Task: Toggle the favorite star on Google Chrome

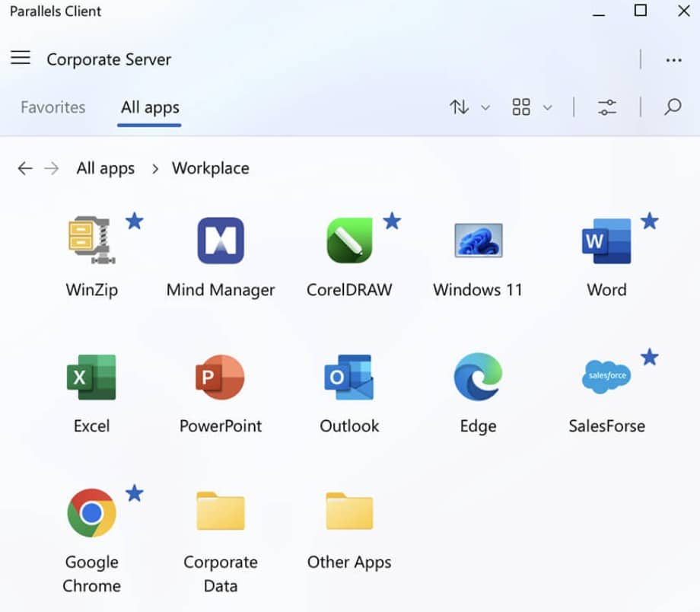Action: (x=135, y=493)
